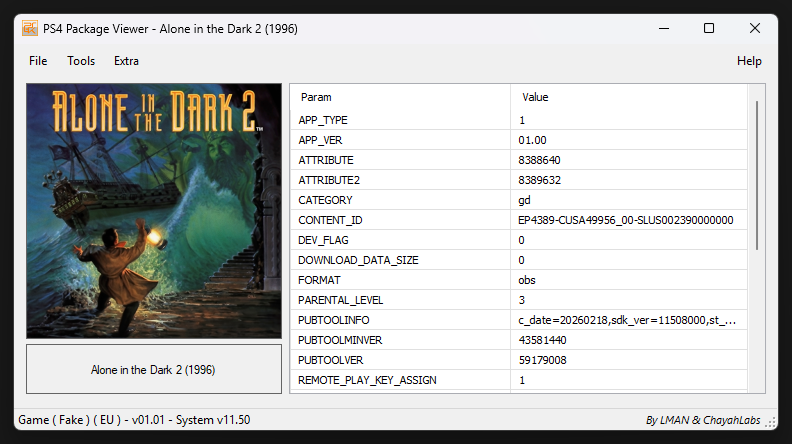Select the APP_VER parameter

point(320,140)
